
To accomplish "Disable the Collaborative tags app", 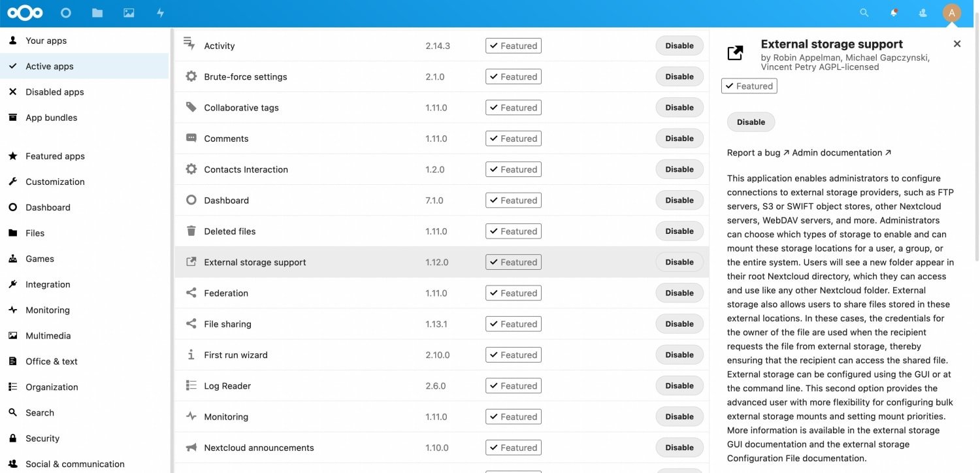I will pos(679,107).
